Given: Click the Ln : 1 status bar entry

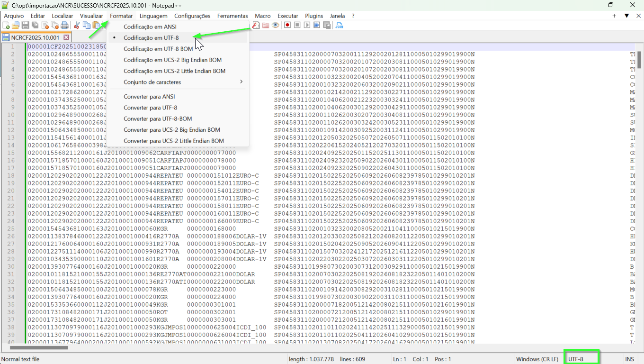Looking at the screenshot, I should tap(400, 359).
